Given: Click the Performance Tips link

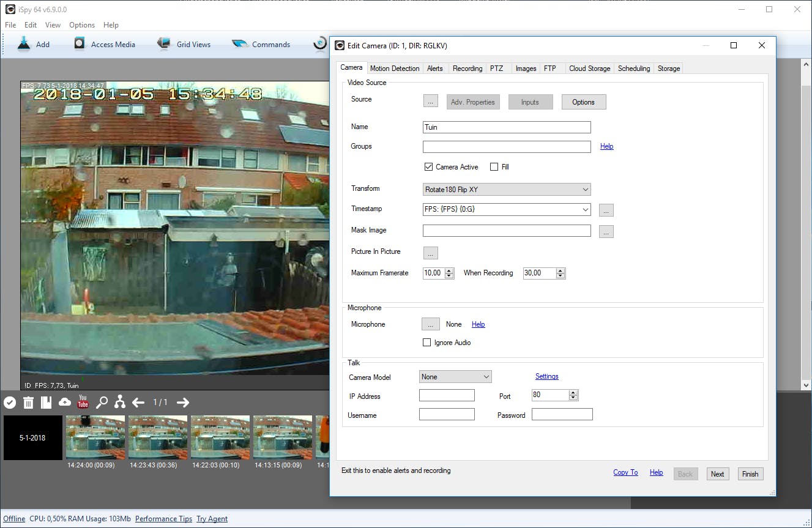Looking at the screenshot, I should pyautogui.click(x=163, y=519).
